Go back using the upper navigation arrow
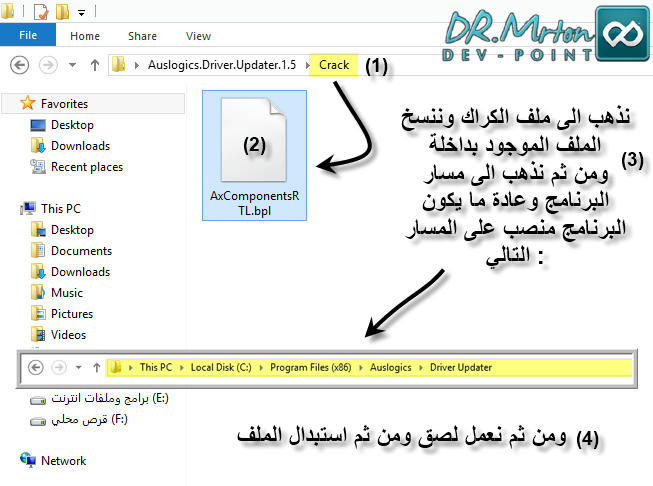The width and height of the screenshot is (653, 486). tap(20, 65)
